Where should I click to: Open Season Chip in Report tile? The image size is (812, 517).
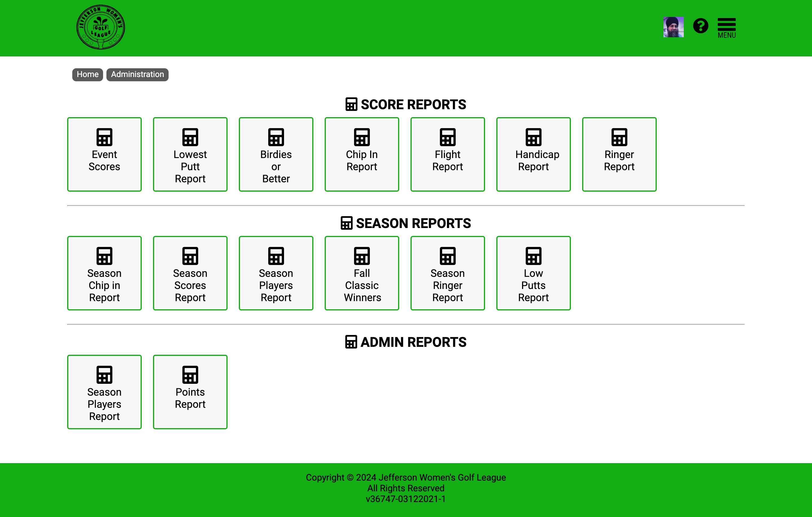tap(104, 273)
